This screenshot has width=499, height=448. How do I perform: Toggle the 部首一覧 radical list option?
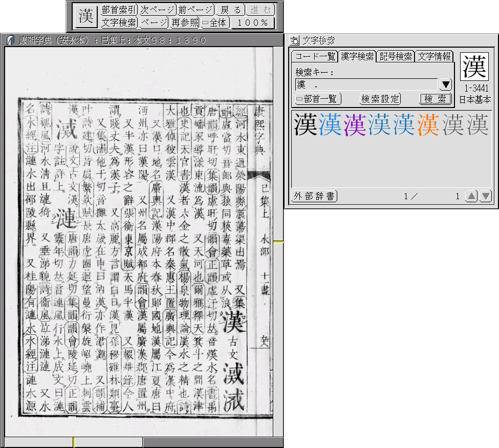click(x=318, y=99)
